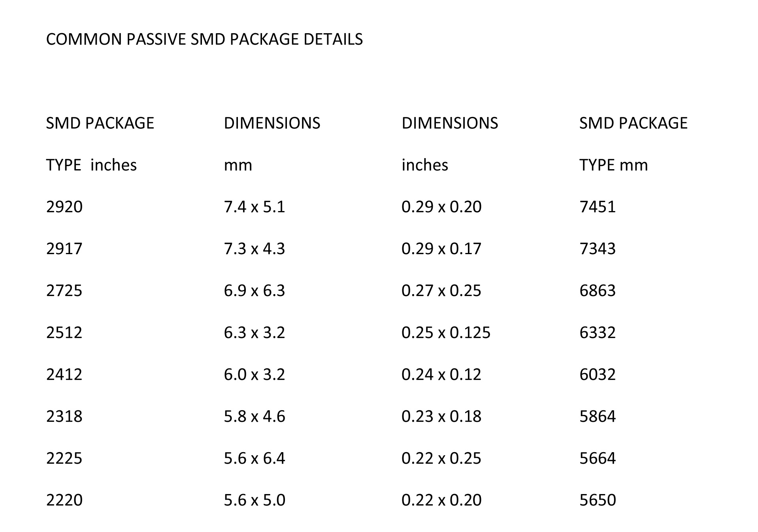Image resolution: width=758 pixels, height=532 pixels.
Task: Click the 6.0 x 3.2 mm dimension
Action: coord(255,374)
